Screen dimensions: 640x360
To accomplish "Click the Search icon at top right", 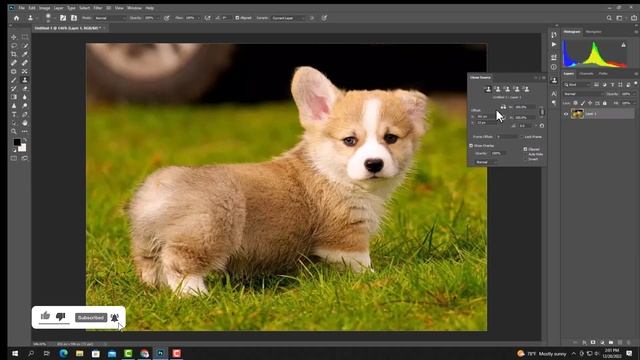I will (x=609, y=18).
